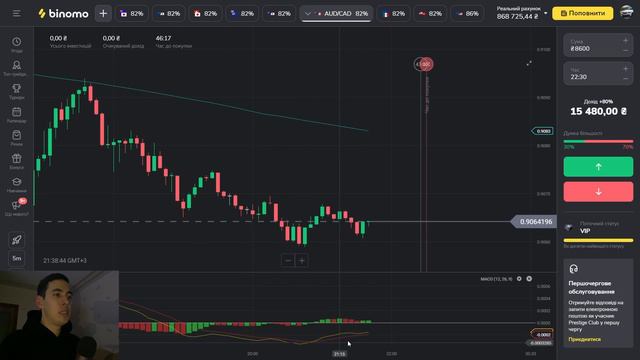This screenshot has width=640, height=360.
Task: Click the trend line price tag 0.9083
Action: pos(543,131)
